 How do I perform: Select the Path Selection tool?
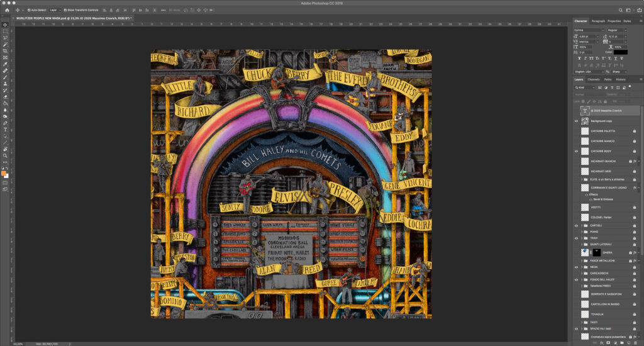(5, 136)
